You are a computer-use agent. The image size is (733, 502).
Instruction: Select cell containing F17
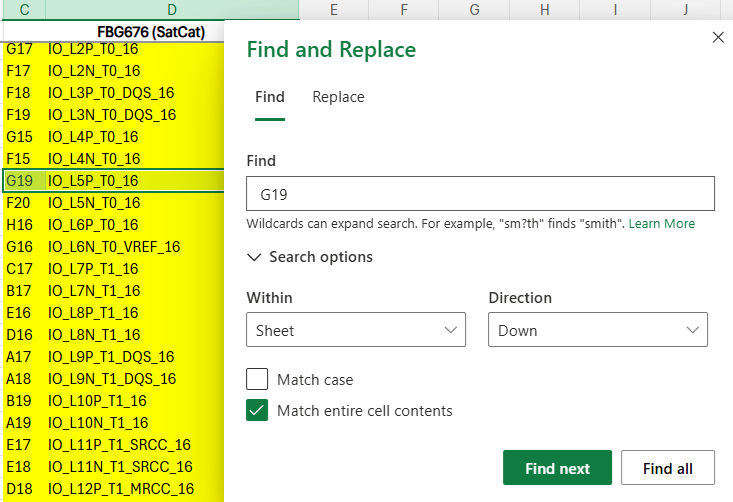24,71
